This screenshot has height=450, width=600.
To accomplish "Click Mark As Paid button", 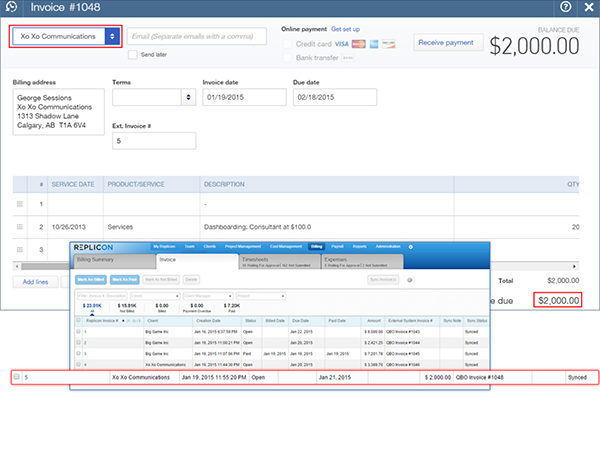I will tap(125, 280).
